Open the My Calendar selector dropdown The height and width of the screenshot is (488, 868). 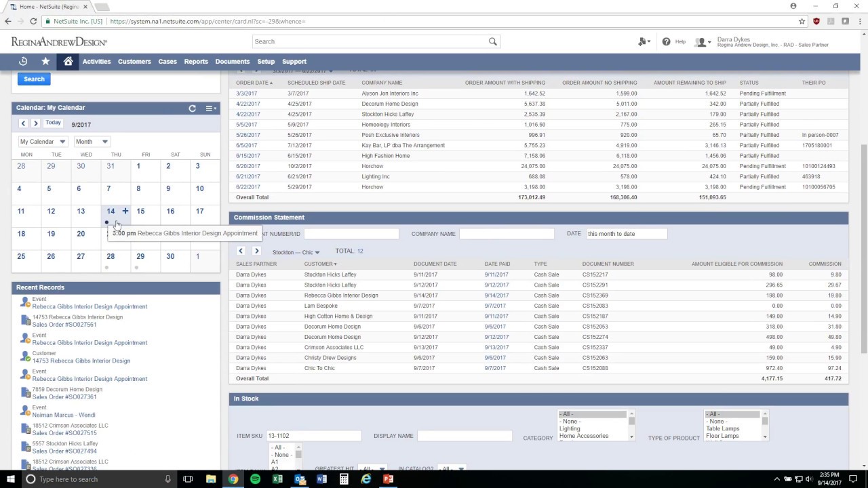(x=43, y=142)
